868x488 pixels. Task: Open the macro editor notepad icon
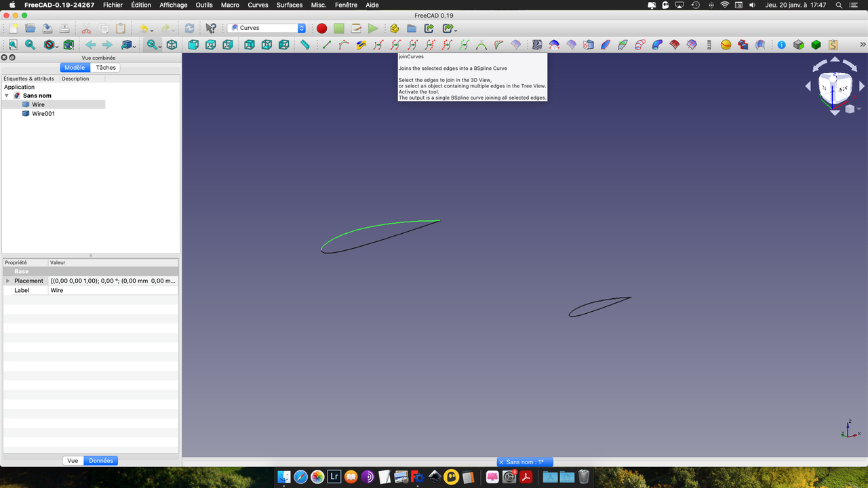point(356,28)
